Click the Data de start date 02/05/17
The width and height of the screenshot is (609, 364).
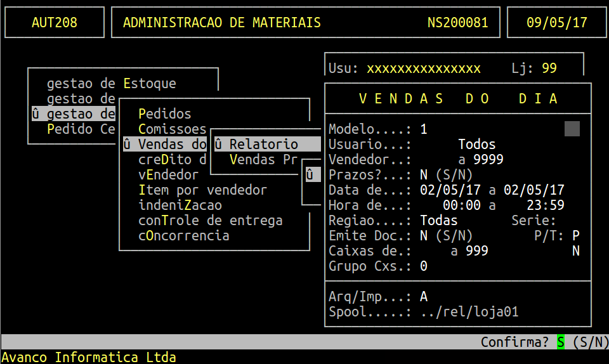click(450, 190)
